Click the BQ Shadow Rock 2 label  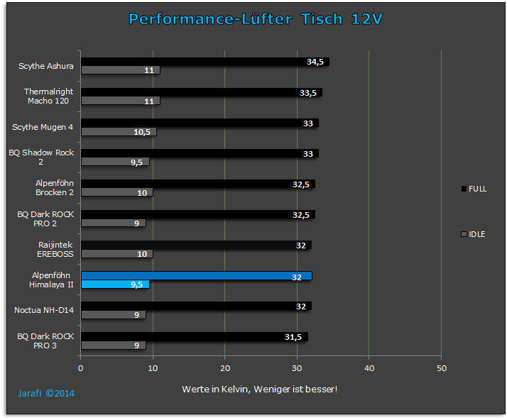41,157
